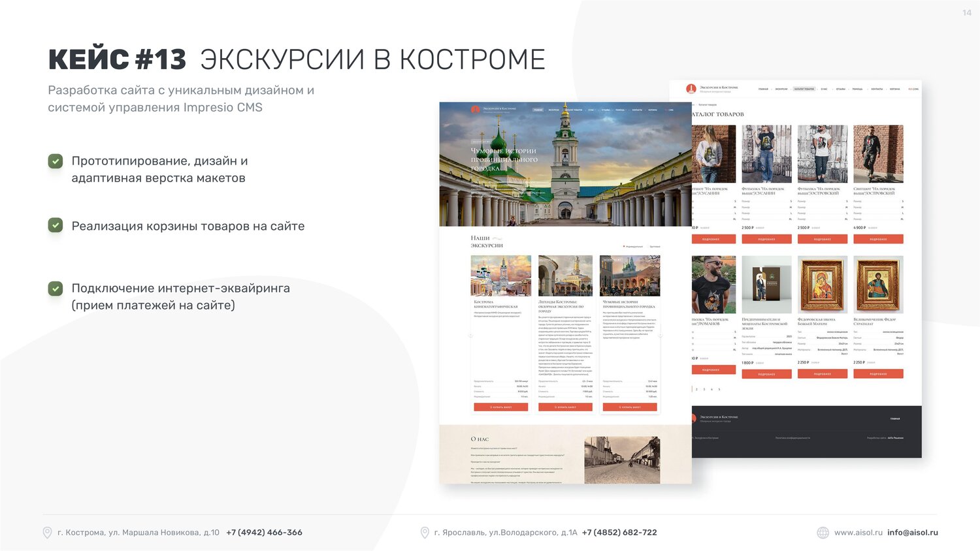Select 'Отзывы' menu item in catalog page header

pyautogui.click(x=841, y=89)
